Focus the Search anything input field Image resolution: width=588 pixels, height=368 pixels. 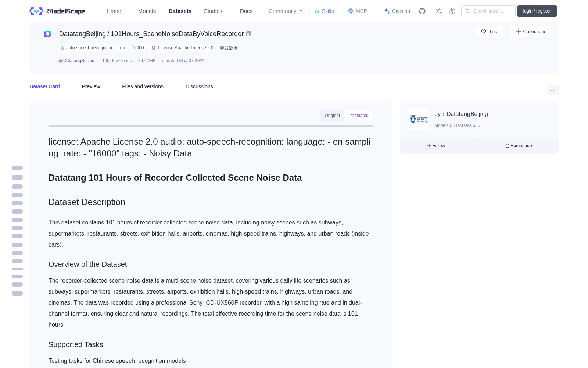[x=488, y=11]
